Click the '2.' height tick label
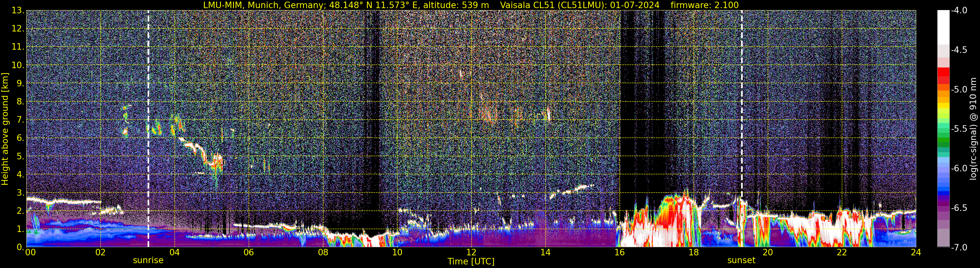 coord(20,211)
